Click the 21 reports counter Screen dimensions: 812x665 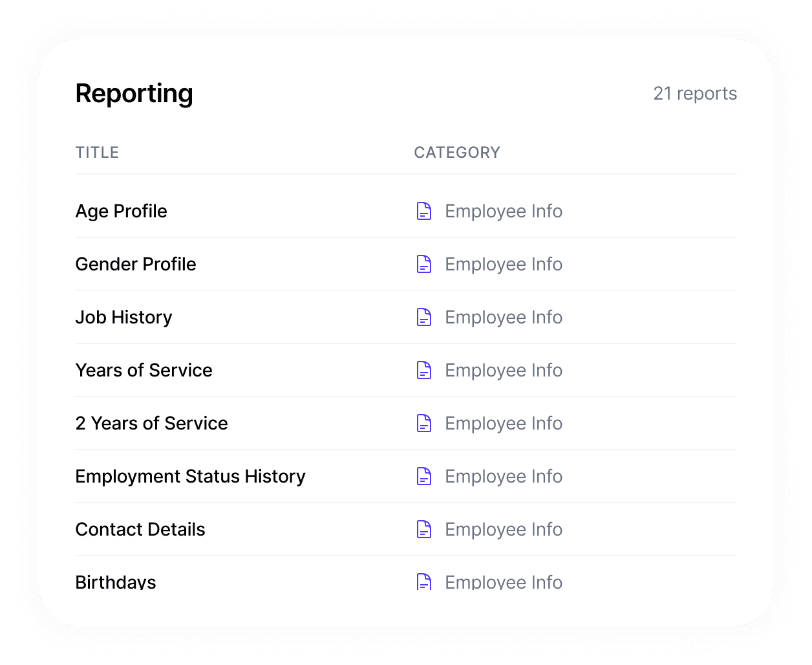coord(695,93)
